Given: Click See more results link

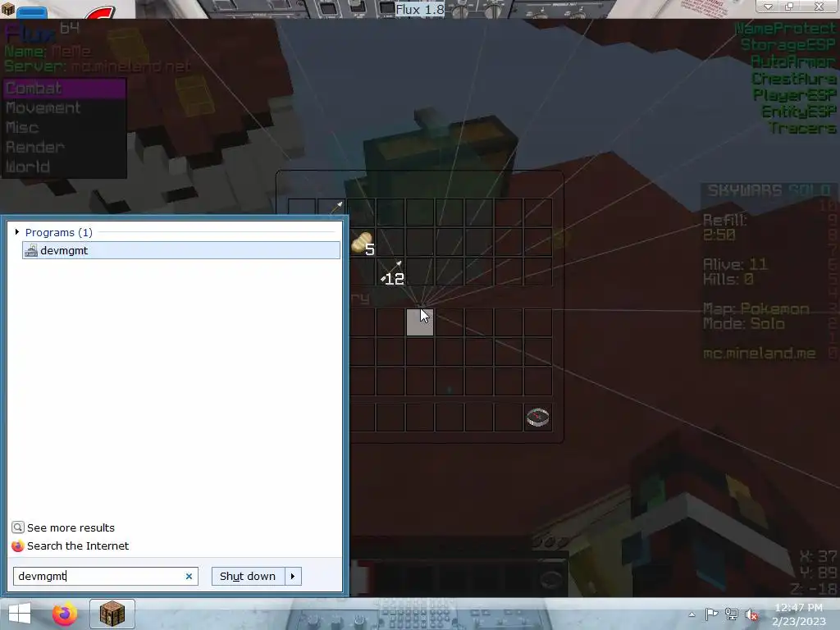Looking at the screenshot, I should click(x=71, y=527).
